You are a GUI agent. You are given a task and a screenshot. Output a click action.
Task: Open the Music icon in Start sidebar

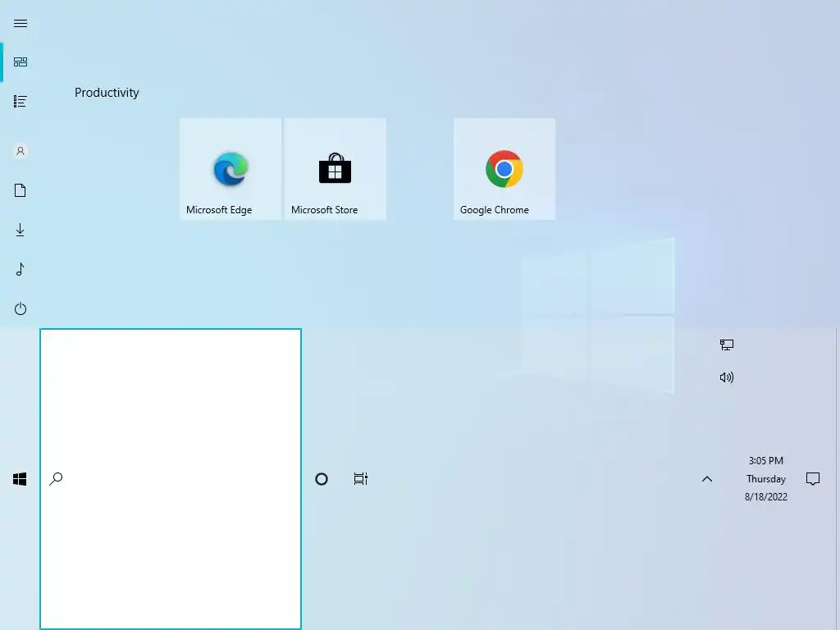[x=21, y=269]
